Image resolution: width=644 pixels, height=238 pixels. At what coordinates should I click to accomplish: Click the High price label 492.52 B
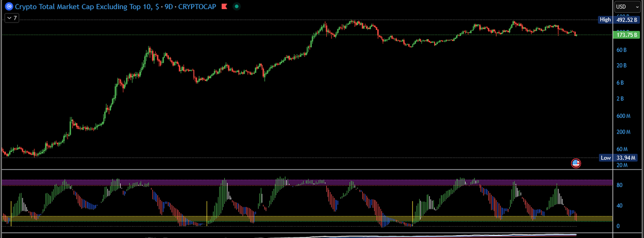pos(618,20)
